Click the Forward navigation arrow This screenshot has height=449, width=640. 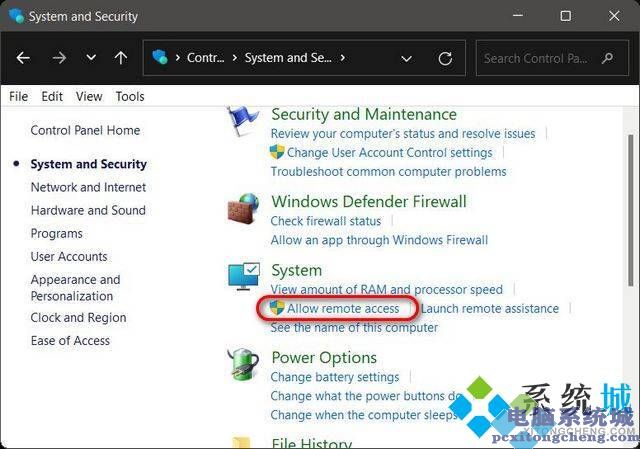pyautogui.click(x=59, y=58)
